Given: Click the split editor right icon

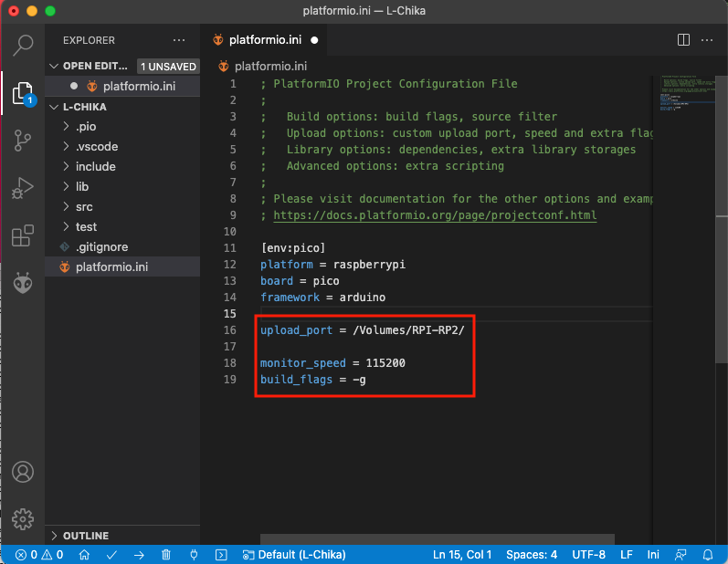Looking at the screenshot, I should pyautogui.click(x=683, y=40).
